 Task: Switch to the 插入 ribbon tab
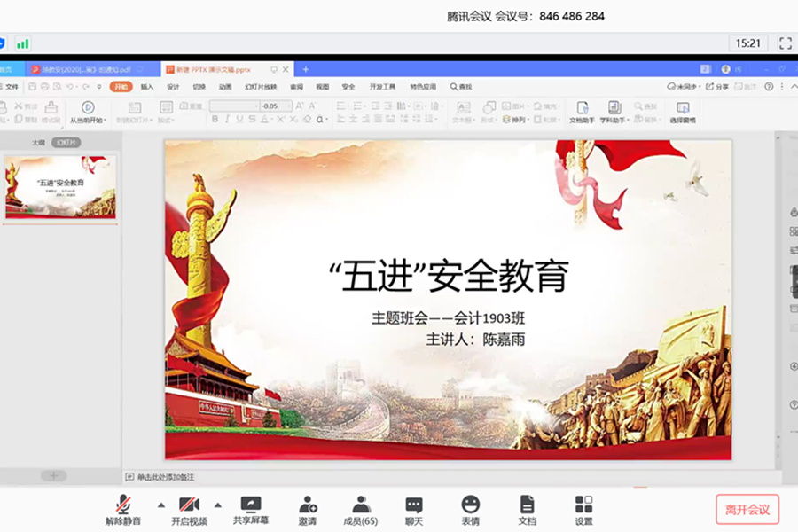(x=147, y=87)
